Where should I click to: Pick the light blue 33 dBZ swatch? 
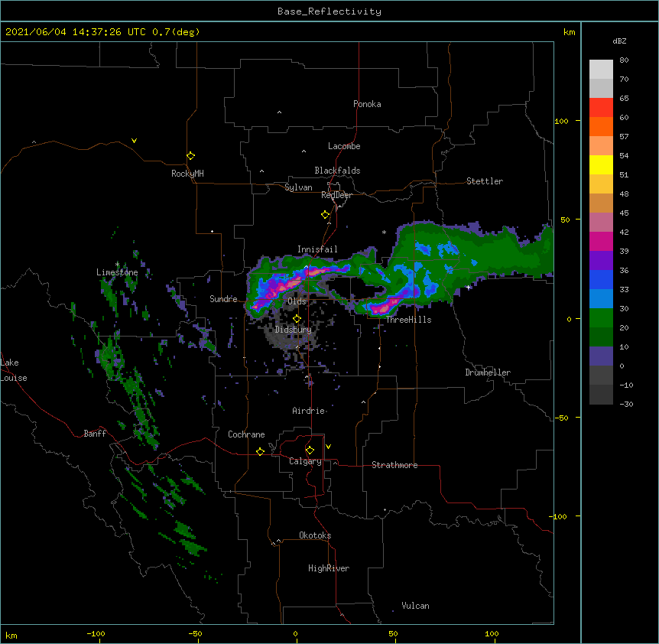tap(601, 299)
